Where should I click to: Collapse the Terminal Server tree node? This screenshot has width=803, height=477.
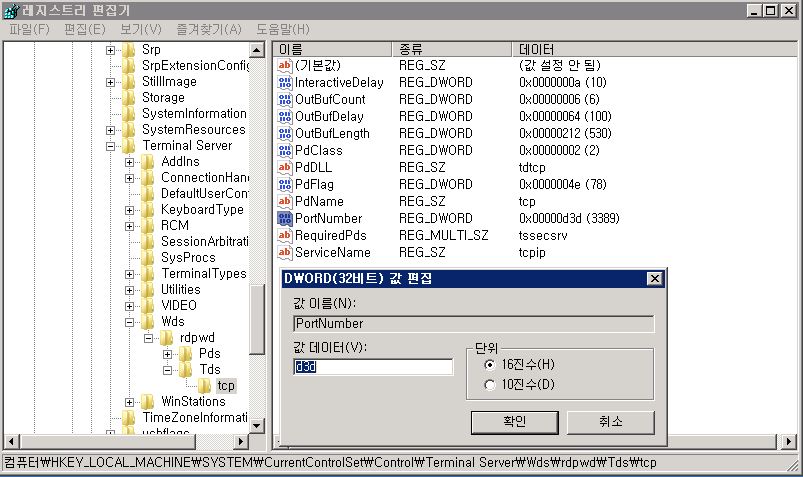[x=110, y=145]
